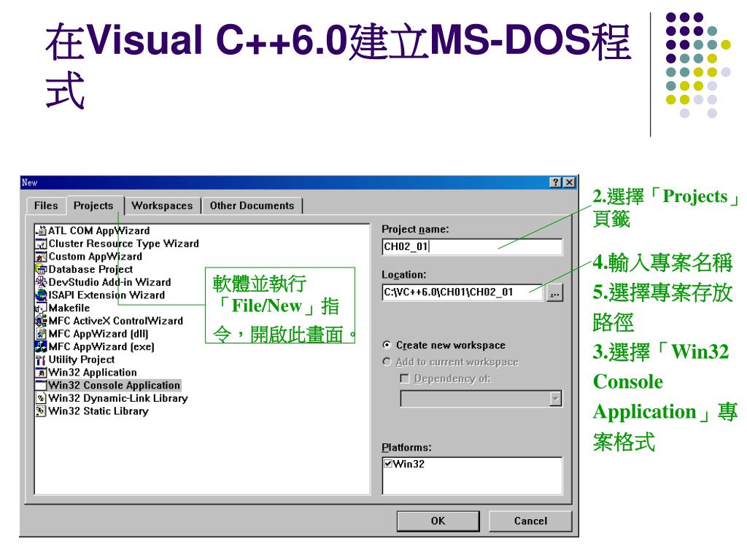747x560 pixels.
Task: Select 'Cluster Resource Type Wizard' entry text
Action: pyautogui.click(x=124, y=244)
